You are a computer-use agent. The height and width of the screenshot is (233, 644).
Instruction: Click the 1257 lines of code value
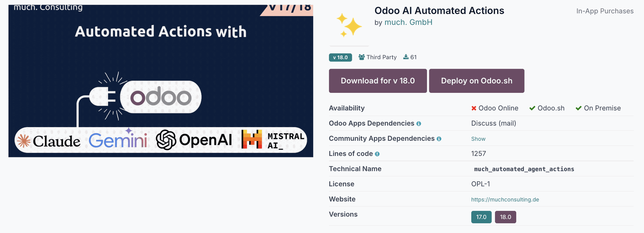point(478,154)
